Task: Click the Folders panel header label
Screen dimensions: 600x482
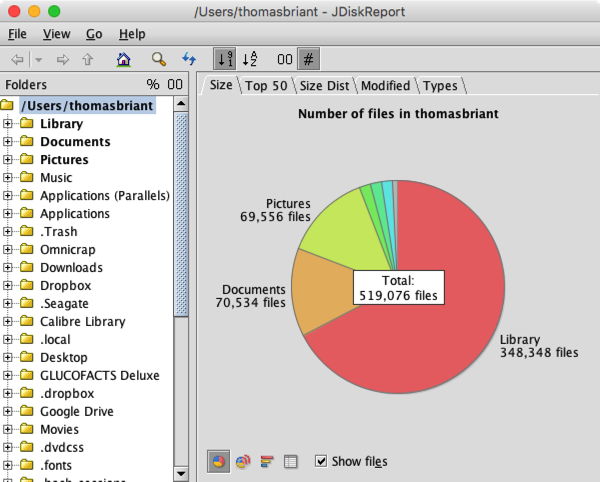Action: pos(26,85)
